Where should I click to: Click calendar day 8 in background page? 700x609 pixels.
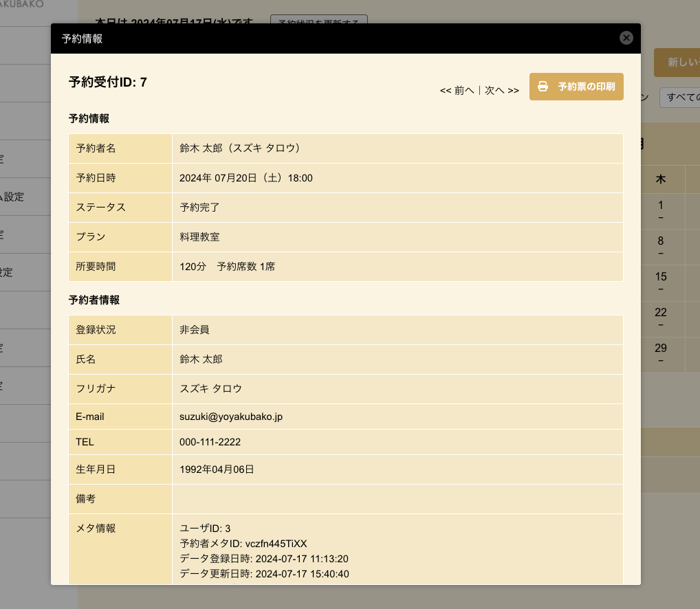pyautogui.click(x=661, y=241)
